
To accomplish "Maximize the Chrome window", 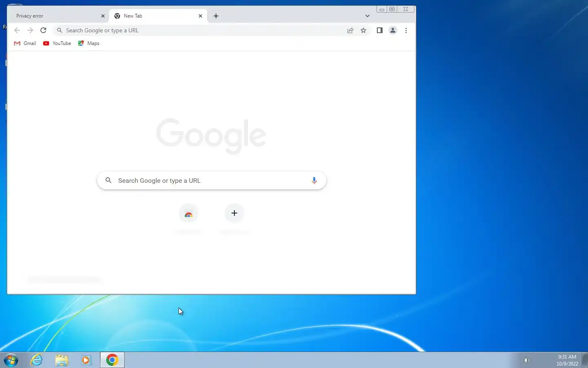I will pos(392,9).
